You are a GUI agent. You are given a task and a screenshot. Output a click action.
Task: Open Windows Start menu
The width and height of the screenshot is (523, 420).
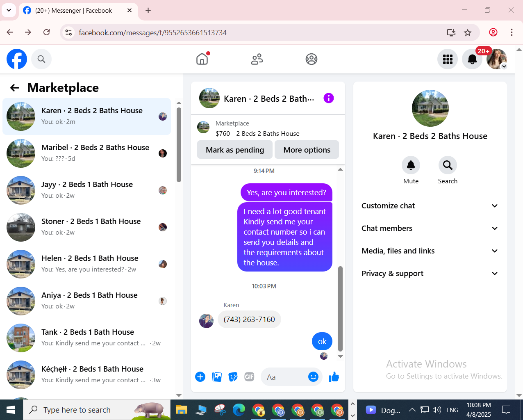(x=11, y=410)
